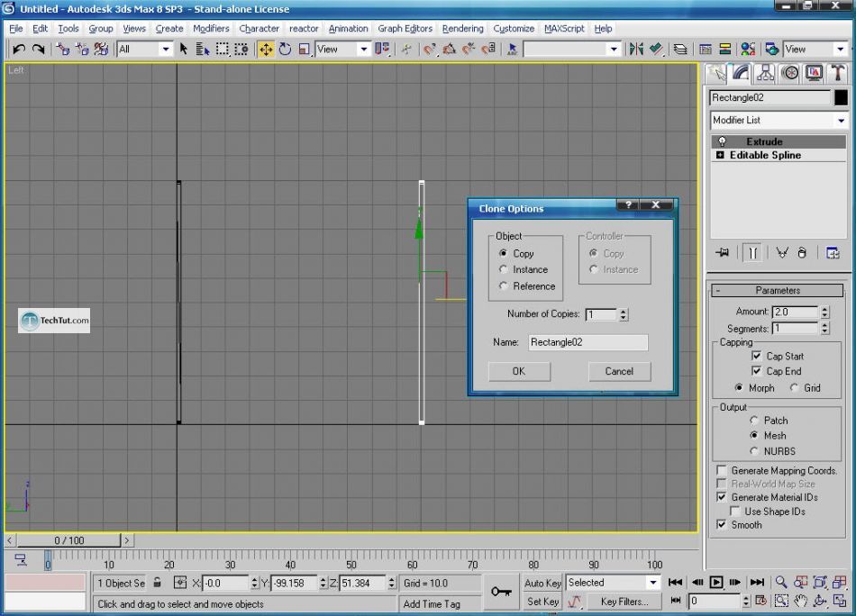This screenshot has height=616, width=856.
Task: Open the render View dropdown at right
Action: pyautogui.click(x=840, y=50)
